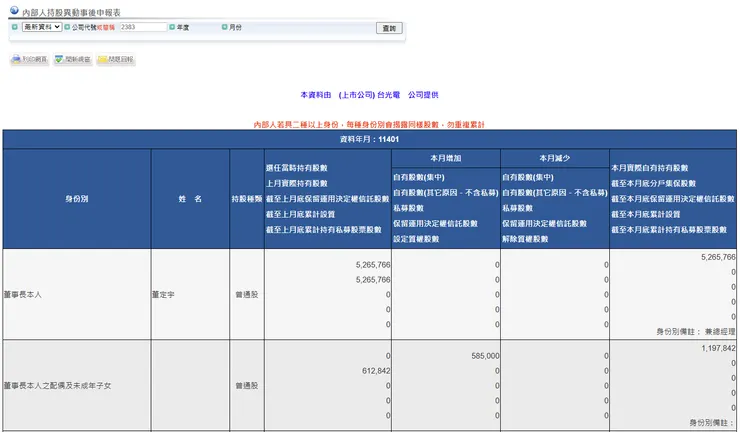This screenshot has height=432, width=740.
Task: Click the green bullet icon before 最新資料 dropdown
Action: [x=15, y=27]
